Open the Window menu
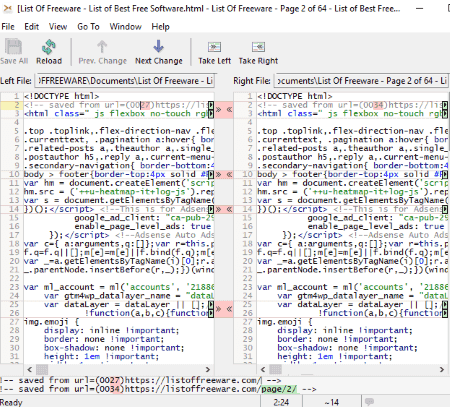Screen dimensions: 450x407 coord(125,27)
